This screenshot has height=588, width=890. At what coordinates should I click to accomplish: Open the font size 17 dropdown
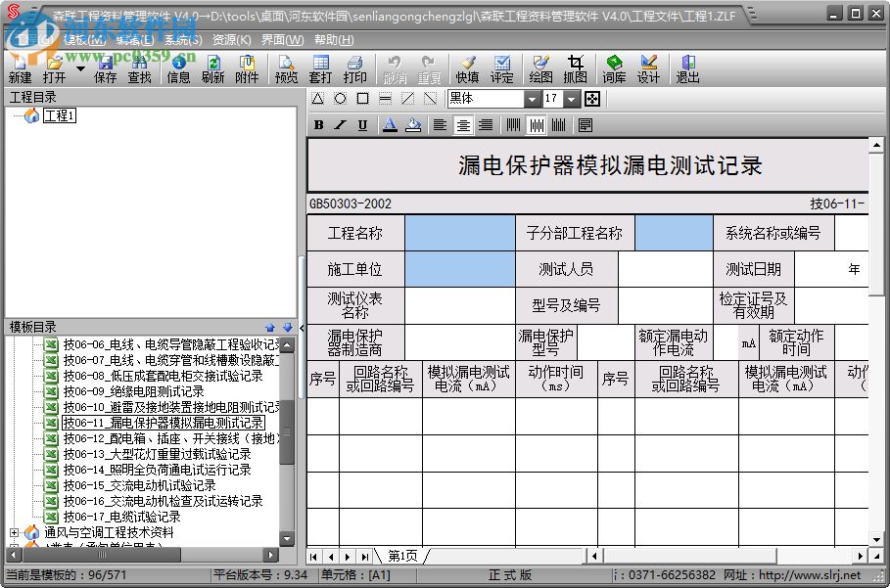[x=570, y=99]
